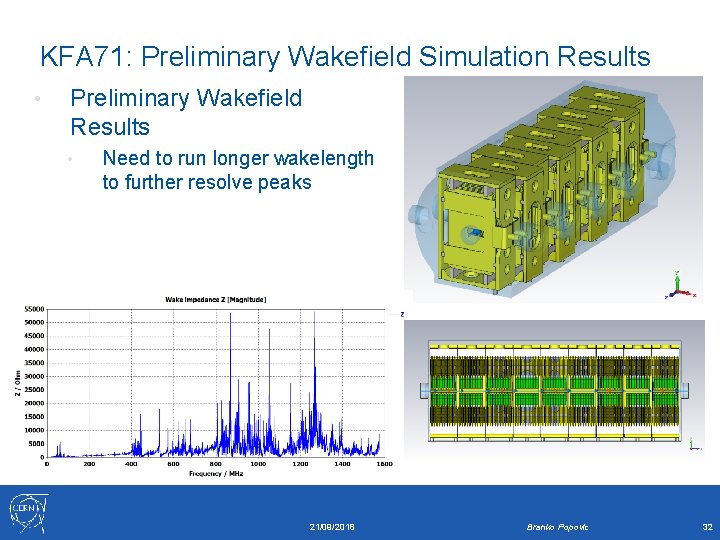The height and width of the screenshot is (540, 720).
Task: Click the 'Wake Impedance Z [Magnitude]' chart title
Action: [216, 299]
